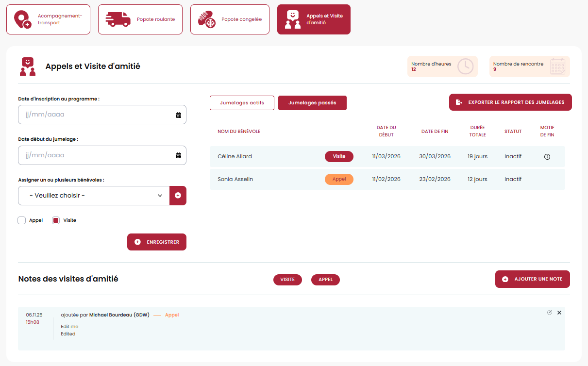
Task: Click the Date d'inscription au programme field
Action: tap(97, 115)
